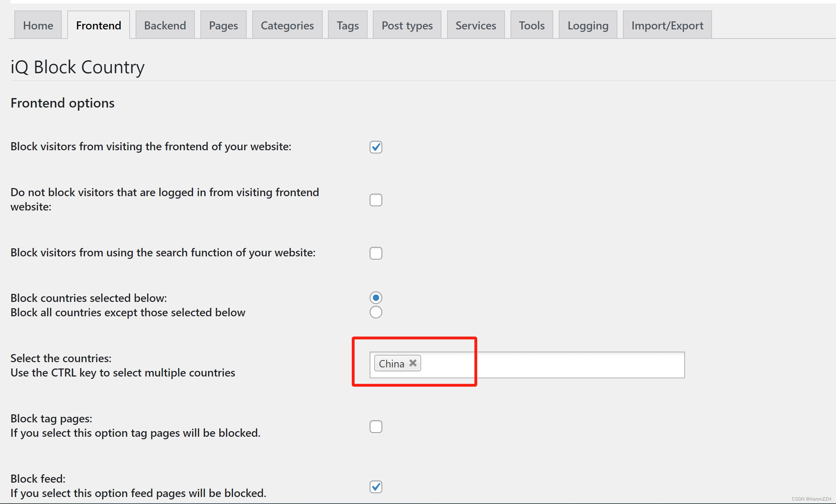
Task: Enable block search function option
Action: [x=376, y=251]
